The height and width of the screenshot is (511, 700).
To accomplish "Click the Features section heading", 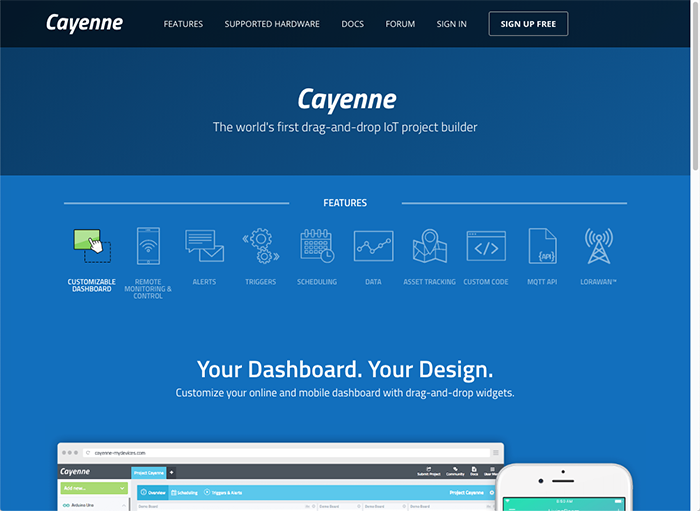I will [345, 203].
